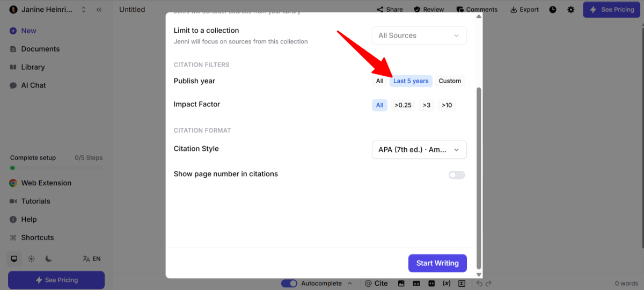The height and width of the screenshot is (290, 644).
Task: Click the Export button
Action: pyautogui.click(x=524, y=10)
